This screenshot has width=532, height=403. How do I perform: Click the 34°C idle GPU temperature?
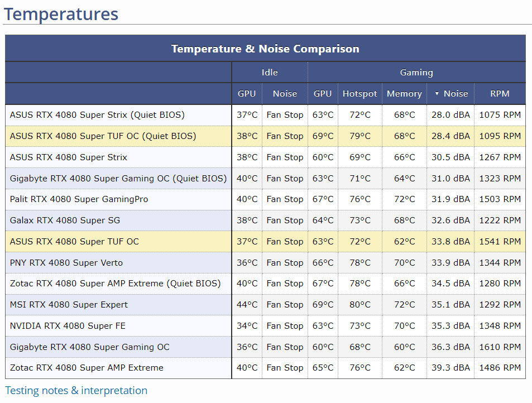[x=247, y=326]
